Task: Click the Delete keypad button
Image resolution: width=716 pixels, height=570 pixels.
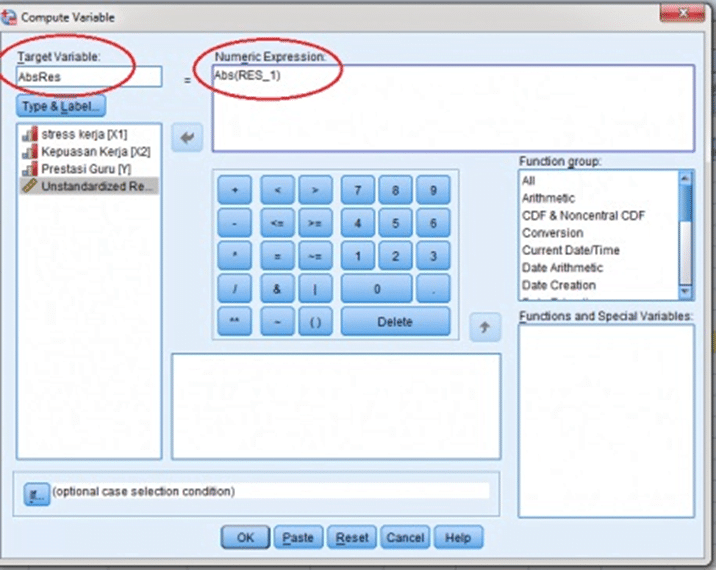Action: [x=395, y=322]
